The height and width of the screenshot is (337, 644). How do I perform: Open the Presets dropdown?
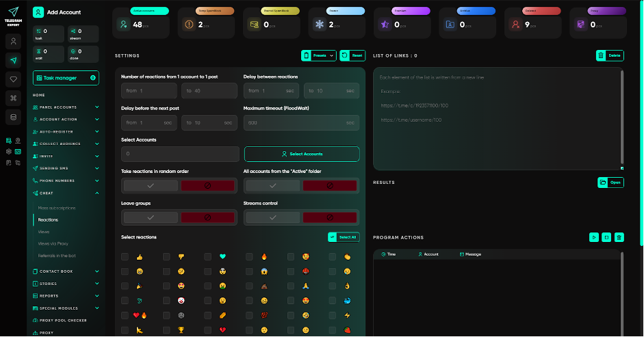[x=319, y=55]
